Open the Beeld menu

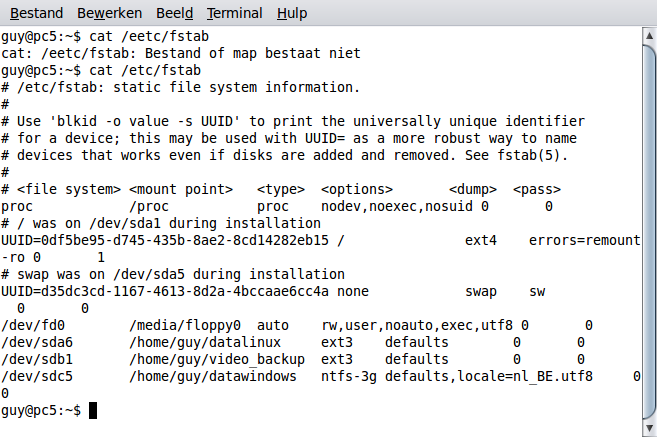click(176, 13)
